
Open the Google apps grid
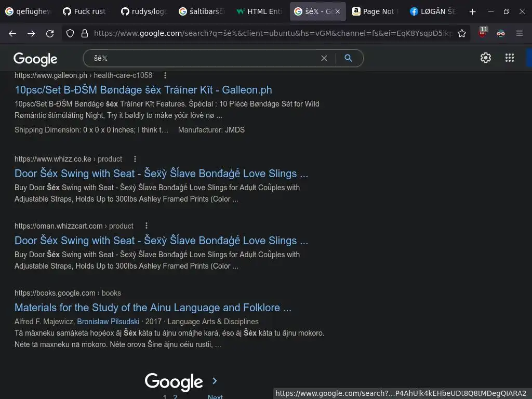tap(510, 58)
